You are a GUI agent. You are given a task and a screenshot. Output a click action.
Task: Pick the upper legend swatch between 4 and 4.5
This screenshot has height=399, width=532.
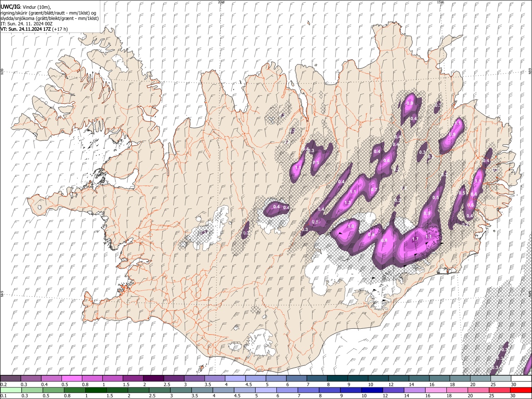pyautogui.click(x=235, y=378)
